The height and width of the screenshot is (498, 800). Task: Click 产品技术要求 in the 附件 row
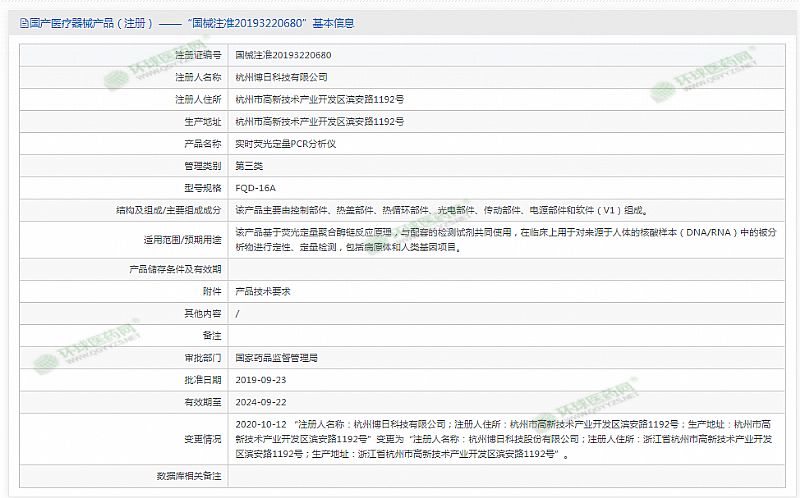tap(262, 290)
